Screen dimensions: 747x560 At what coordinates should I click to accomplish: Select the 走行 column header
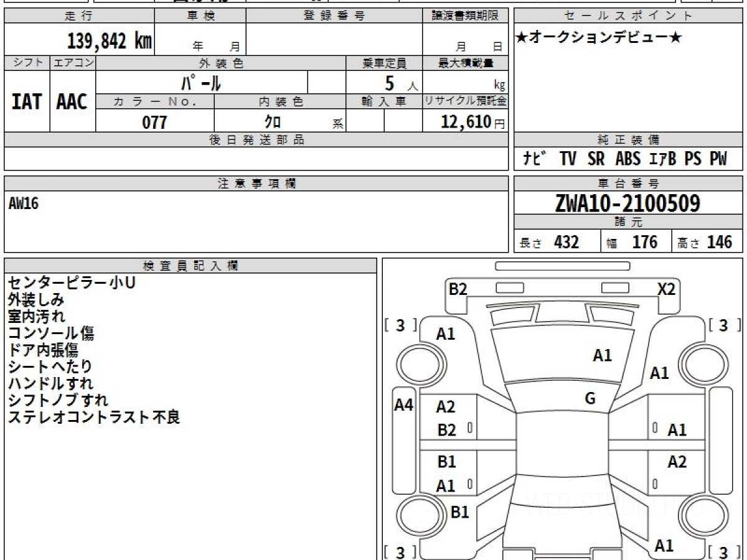point(78,16)
